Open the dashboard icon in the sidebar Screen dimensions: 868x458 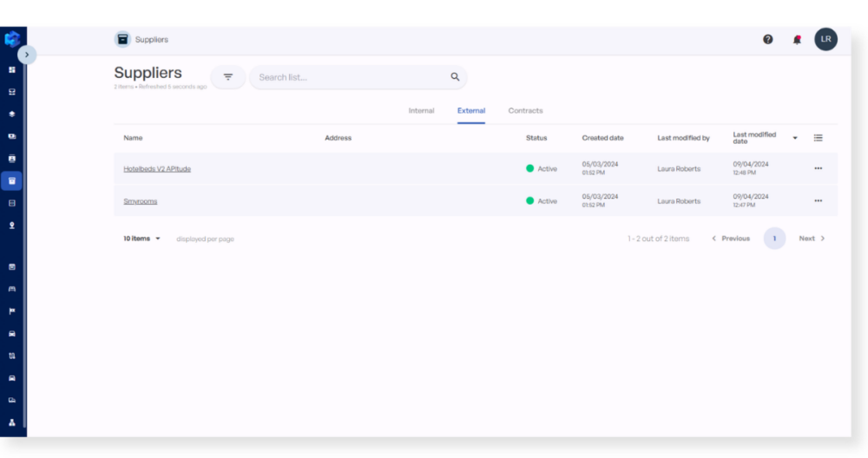point(12,69)
